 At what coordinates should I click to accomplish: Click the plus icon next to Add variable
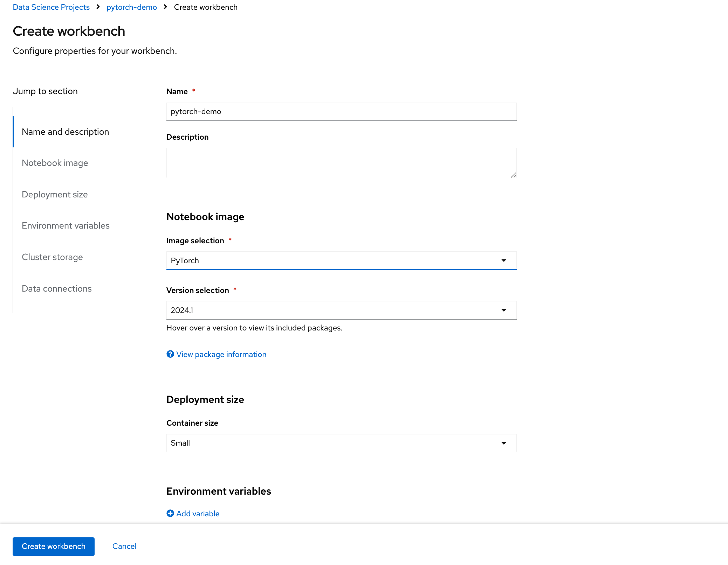point(170,513)
